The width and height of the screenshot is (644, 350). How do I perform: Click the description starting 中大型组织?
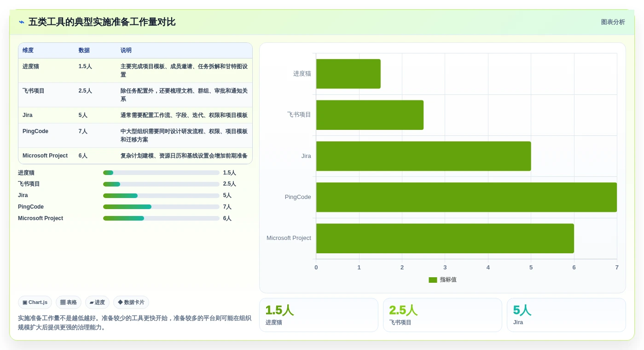coord(184,135)
